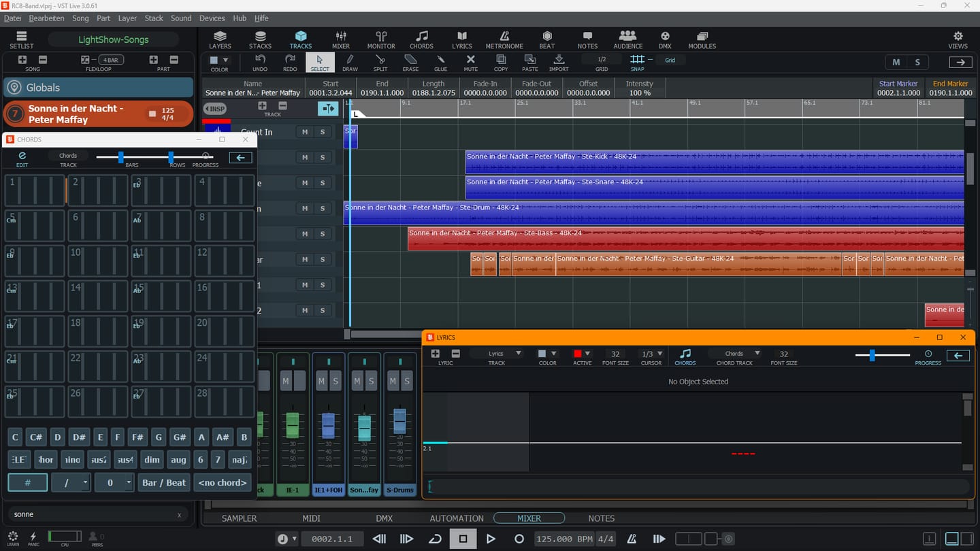Select the Glue tool
Image resolution: width=980 pixels, height=551 pixels.
coord(440,63)
